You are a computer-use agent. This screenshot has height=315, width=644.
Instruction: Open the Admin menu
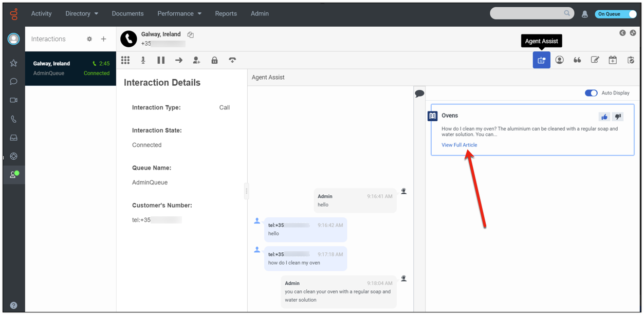[x=260, y=13]
